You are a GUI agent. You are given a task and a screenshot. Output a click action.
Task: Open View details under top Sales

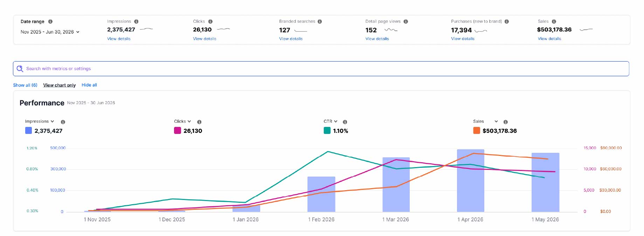pos(549,39)
